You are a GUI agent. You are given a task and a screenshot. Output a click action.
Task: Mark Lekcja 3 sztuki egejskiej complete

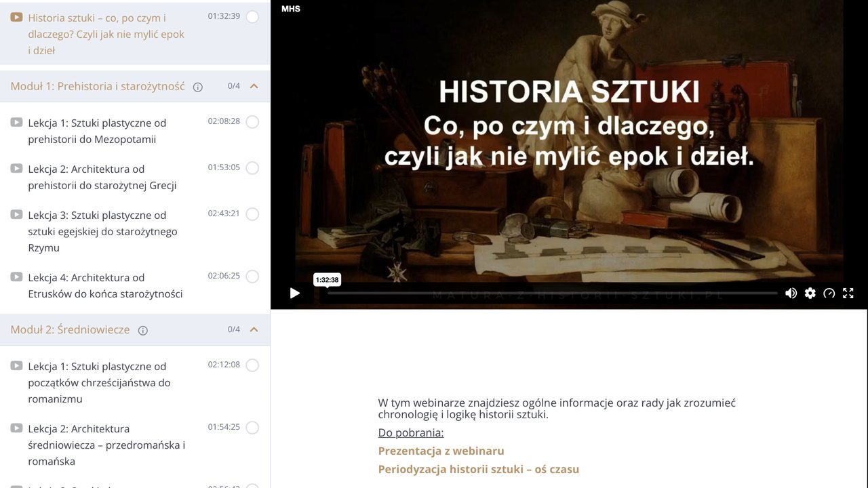pyautogui.click(x=252, y=214)
